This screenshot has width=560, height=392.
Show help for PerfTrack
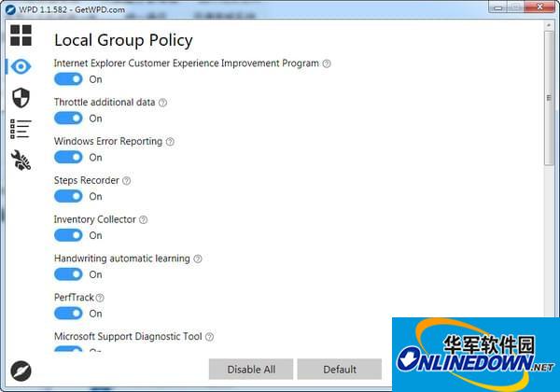click(x=100, y=298)
